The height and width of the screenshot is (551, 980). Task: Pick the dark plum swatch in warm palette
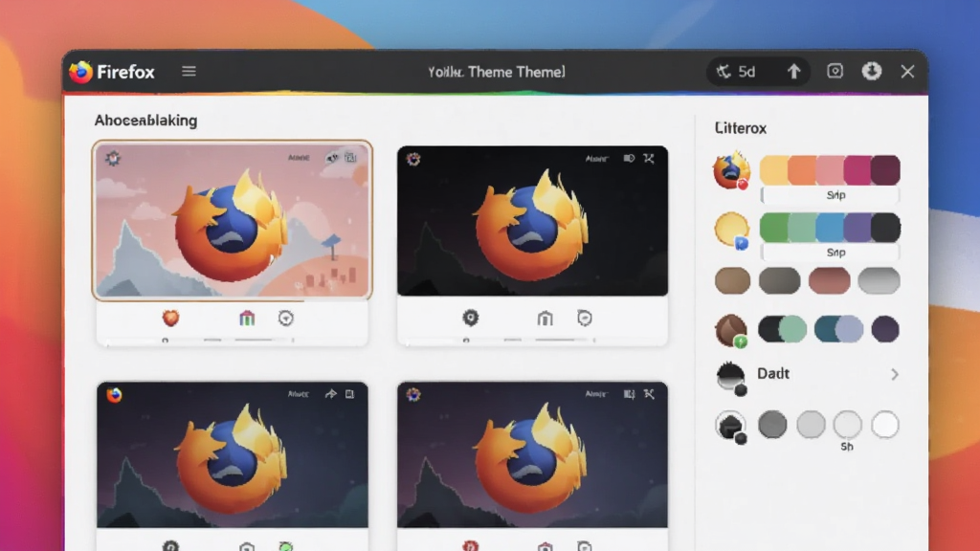pos(885,170)
